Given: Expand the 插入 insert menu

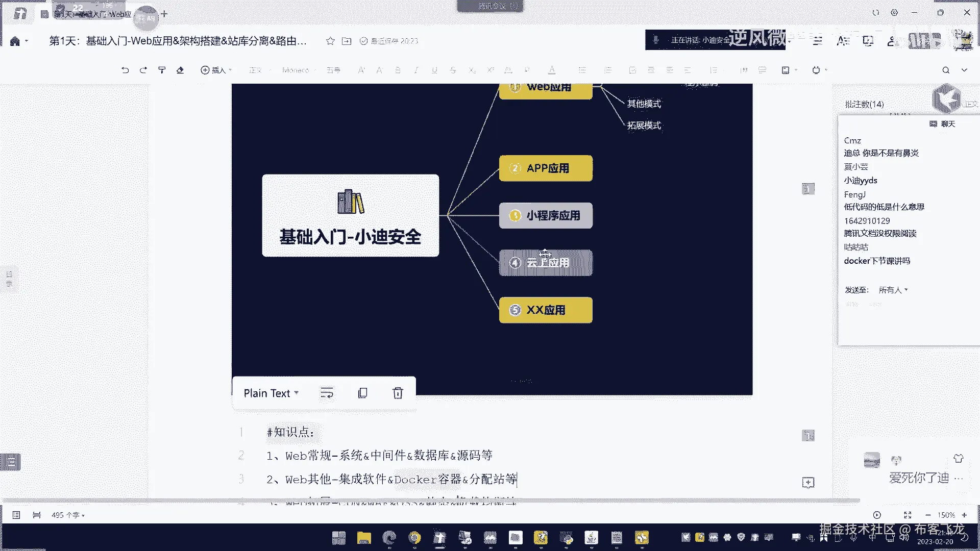Looking at the screenshot, I should 216,70.
